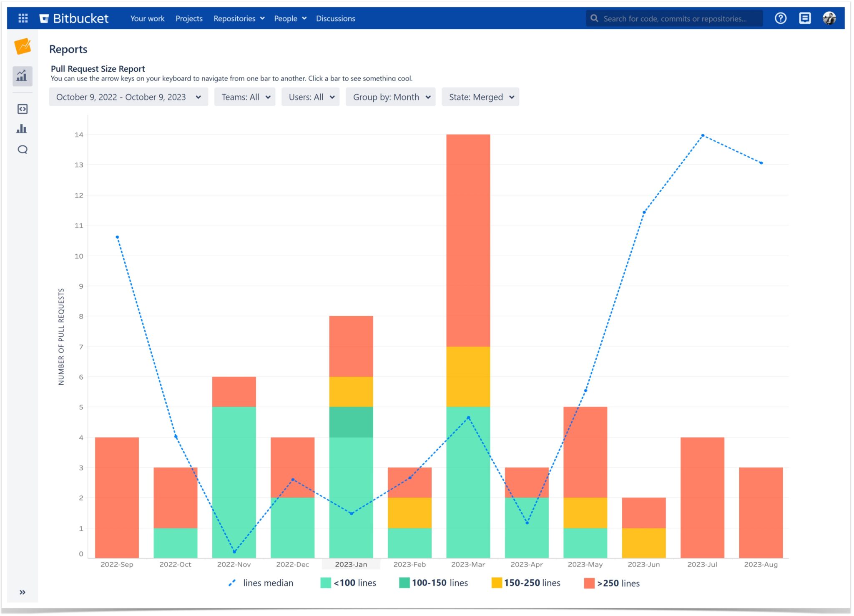Click the Bitbucket logo
854x616 pixels.
(74, 18)
